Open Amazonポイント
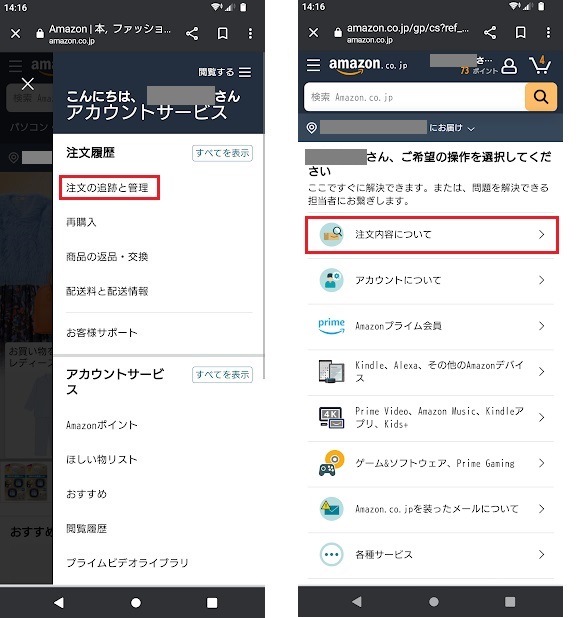Screen dimensions: 583x618 (102, 425)
